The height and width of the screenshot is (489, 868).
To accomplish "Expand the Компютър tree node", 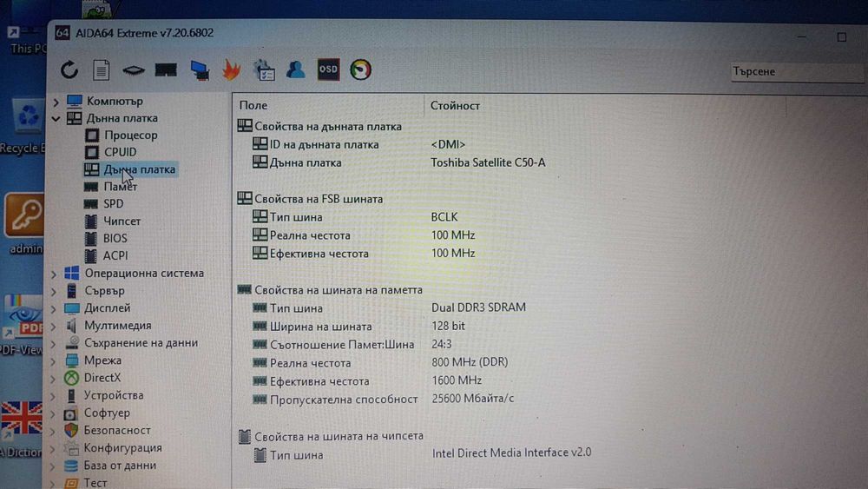I will 56,102.
